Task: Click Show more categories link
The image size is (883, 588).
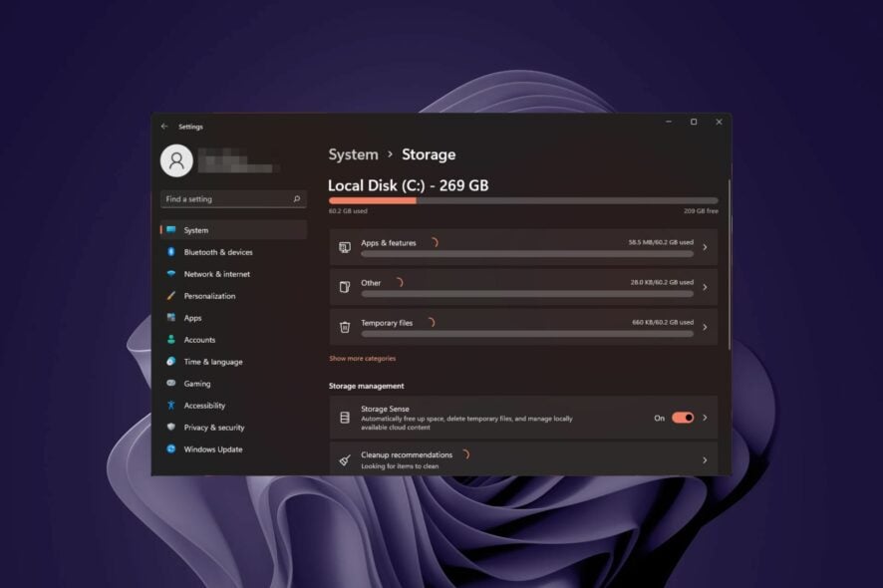Action: 362,358
